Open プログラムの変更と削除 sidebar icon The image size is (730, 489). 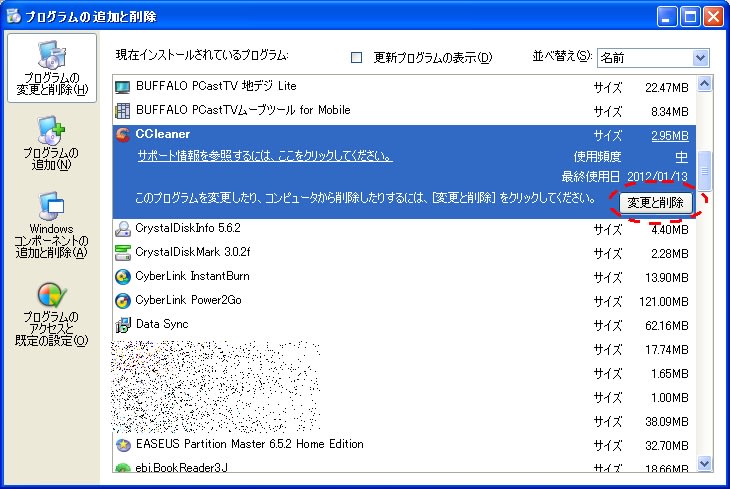[x=52, y=68]
